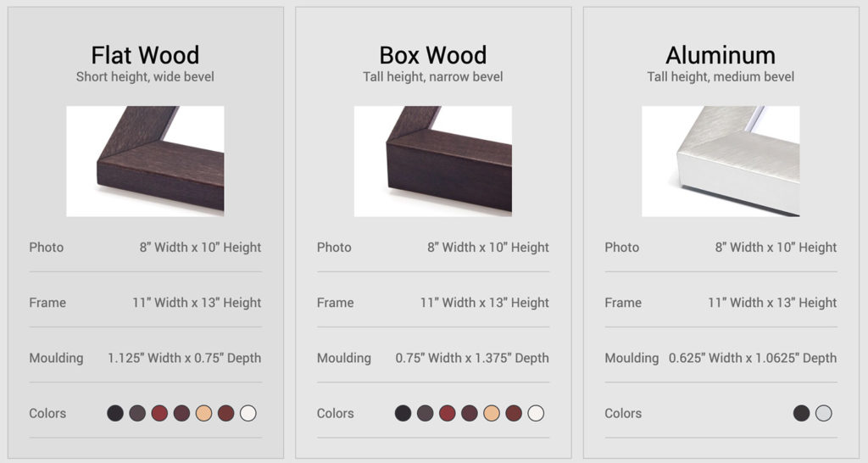Click Flat Wood frame size 11" x 13"
The height and width of the screenshot is (463, 868).
tap(197, 303)
